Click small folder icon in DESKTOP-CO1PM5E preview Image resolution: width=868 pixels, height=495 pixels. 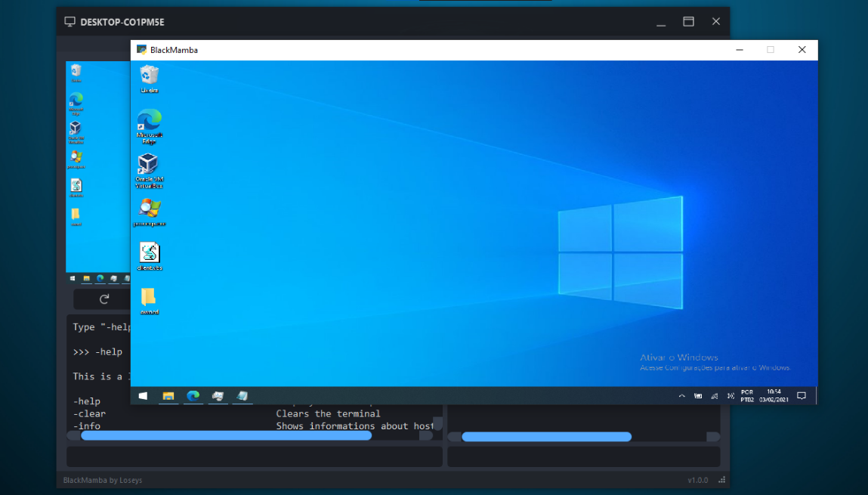[x=76, y=216]
